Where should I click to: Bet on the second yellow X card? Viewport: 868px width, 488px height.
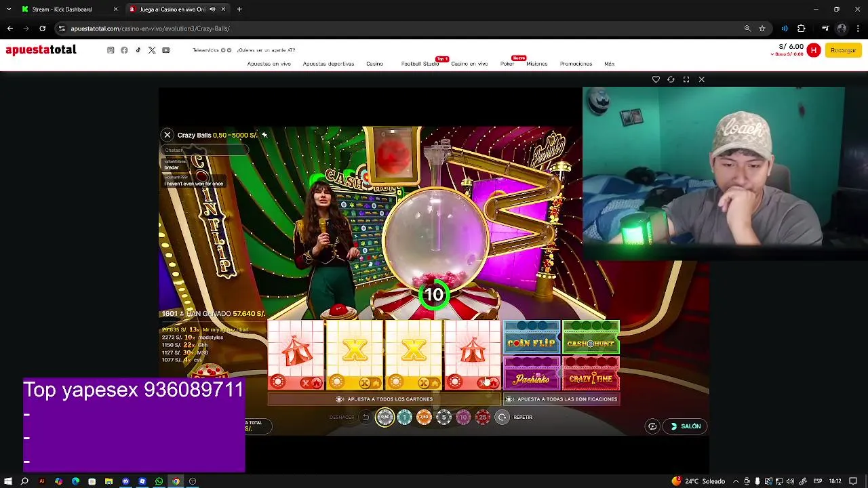(414, 355)
